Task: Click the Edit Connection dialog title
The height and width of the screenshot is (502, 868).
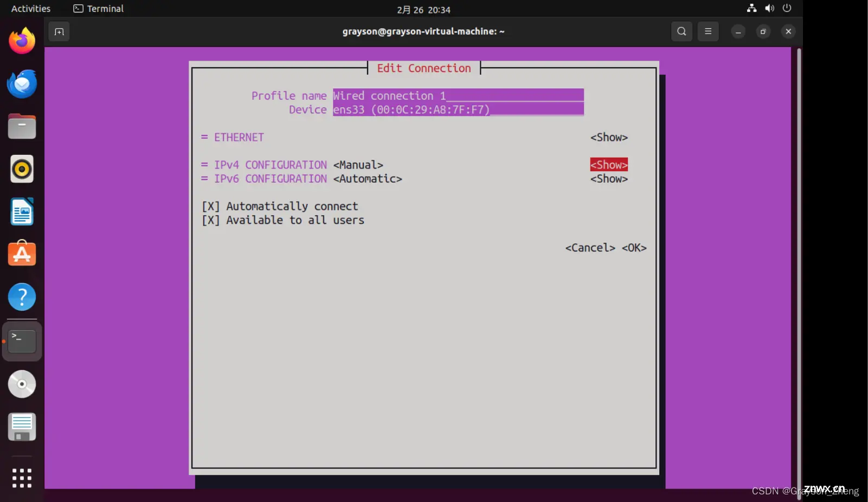Action: click(x=424, y=68)
